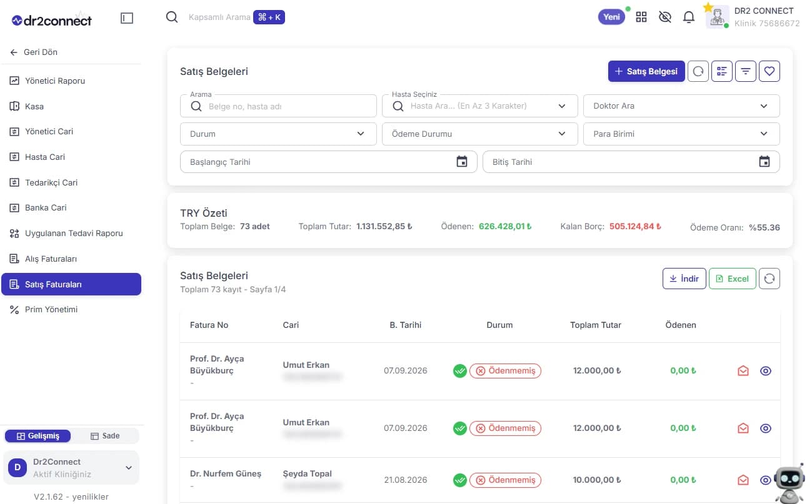Image resolution: width=812 pixels, height=504 pixels.
Task: Export the table with Excel button
Action: pos(733,279)
